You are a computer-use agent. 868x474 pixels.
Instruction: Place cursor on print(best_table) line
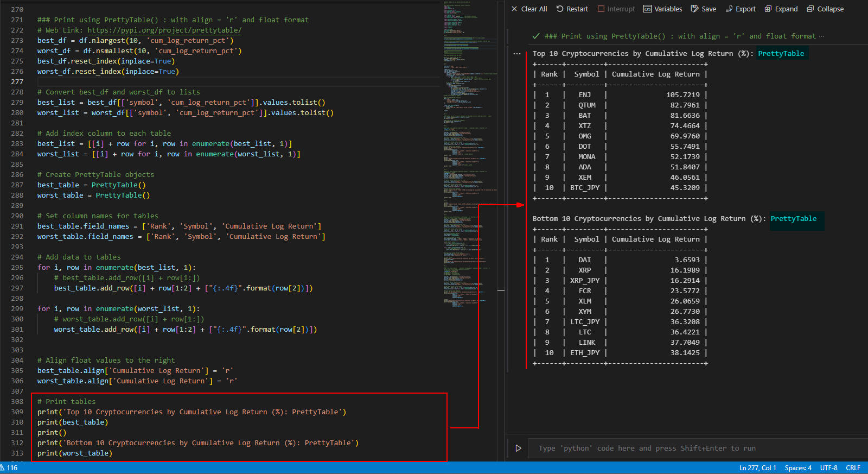[73, 422]
